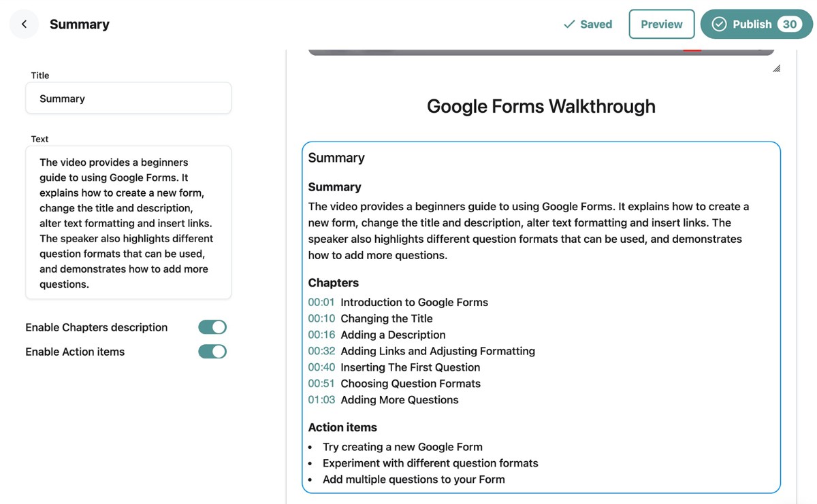
Task: Select timestamp 00:51 Choosing Question Formats
Action: pos(321,384)
